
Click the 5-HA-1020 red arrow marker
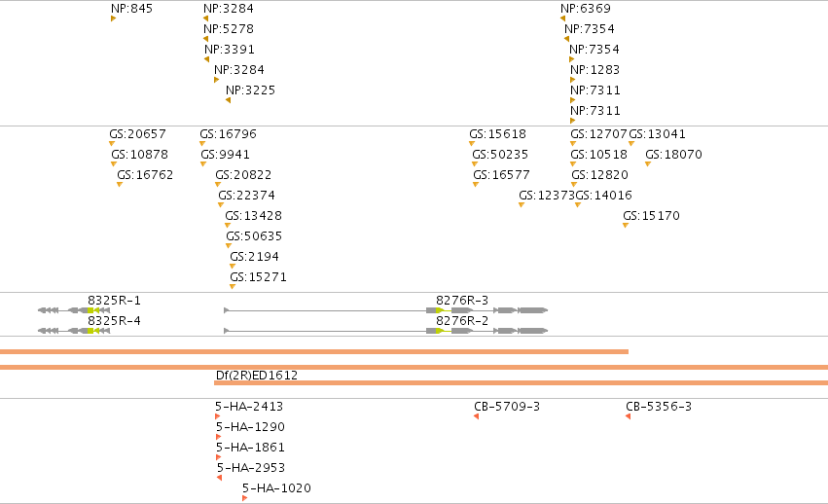click(x=244, y=499)
